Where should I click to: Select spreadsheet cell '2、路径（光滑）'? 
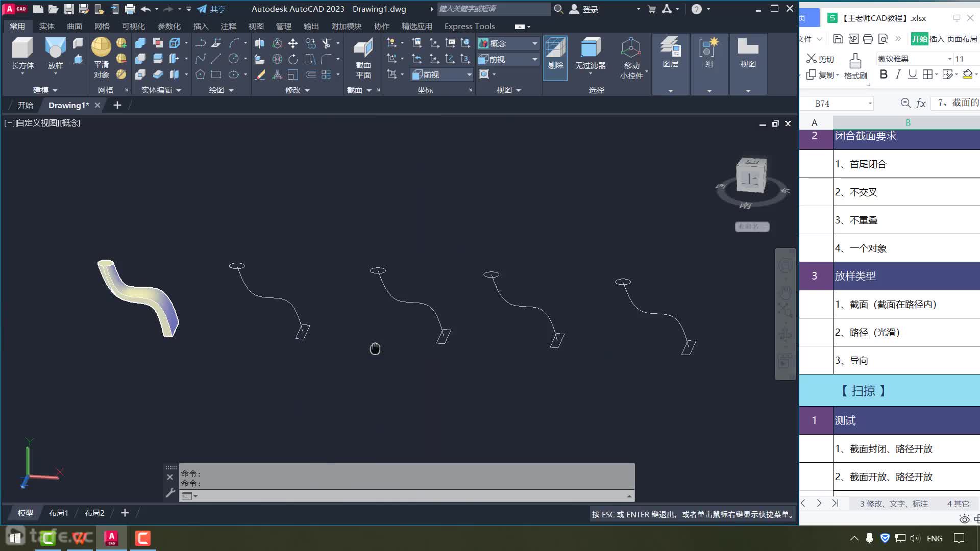tap(906, 332)
